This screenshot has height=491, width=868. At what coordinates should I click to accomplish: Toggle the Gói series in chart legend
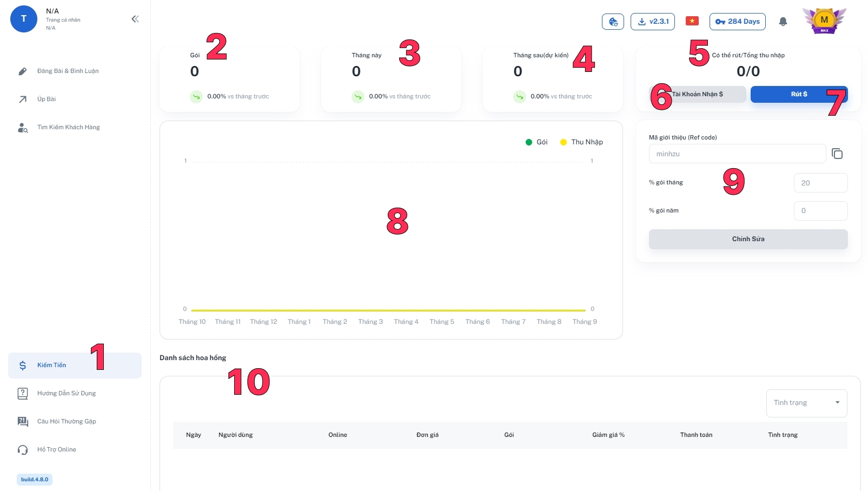coord(536,142)
